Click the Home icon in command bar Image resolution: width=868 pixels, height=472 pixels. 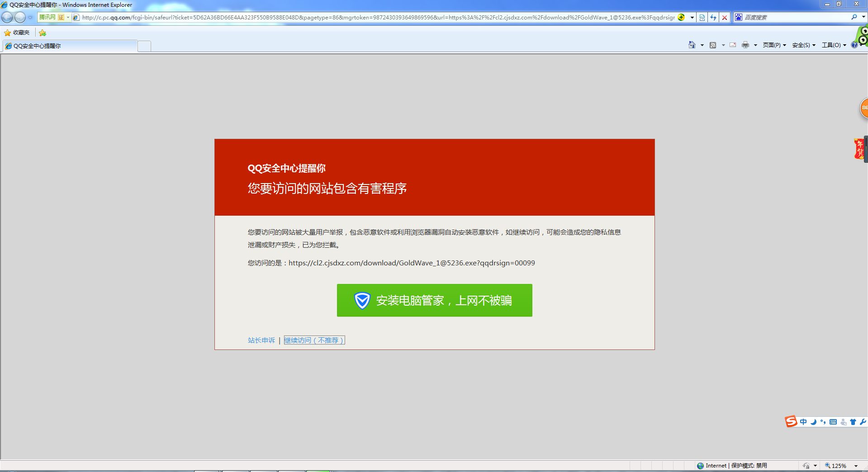pos(692,45)
